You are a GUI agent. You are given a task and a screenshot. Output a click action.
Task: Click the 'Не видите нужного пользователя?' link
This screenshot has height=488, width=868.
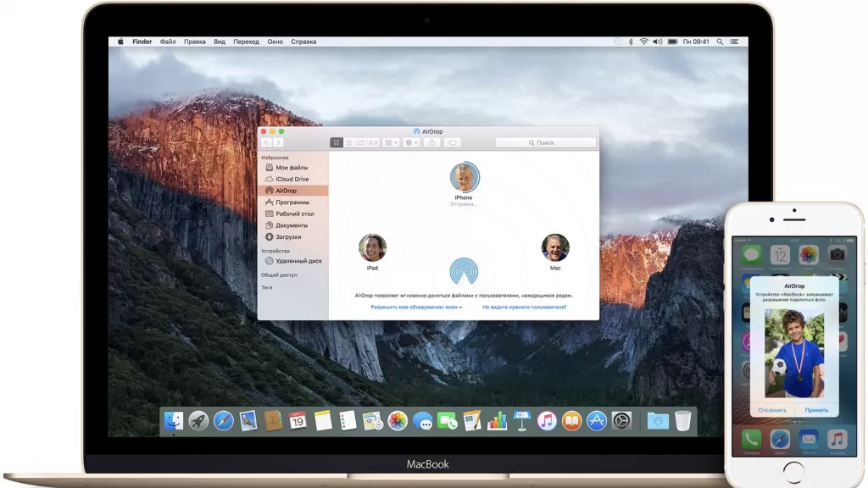(x=524, y=307)
